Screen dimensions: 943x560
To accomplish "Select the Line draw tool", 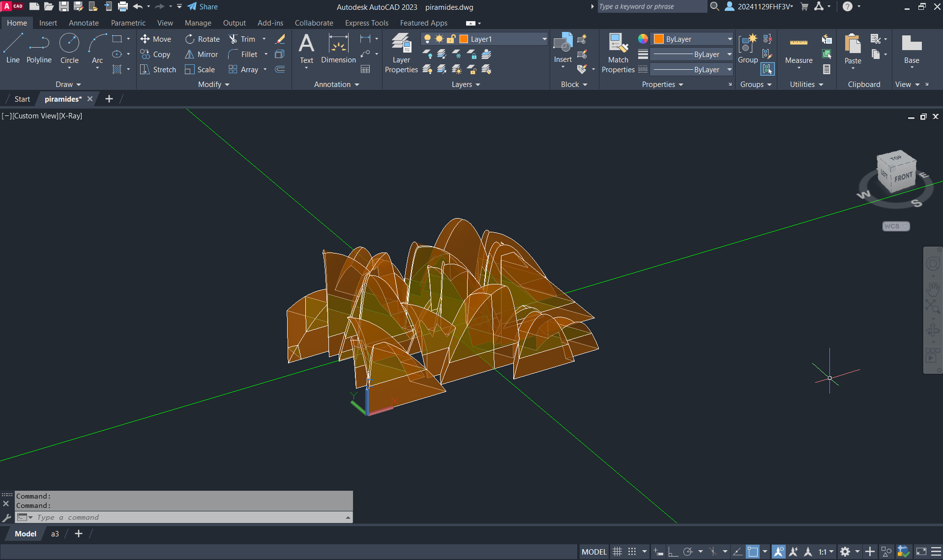I will pyautogui.click(x=13, y=49).
